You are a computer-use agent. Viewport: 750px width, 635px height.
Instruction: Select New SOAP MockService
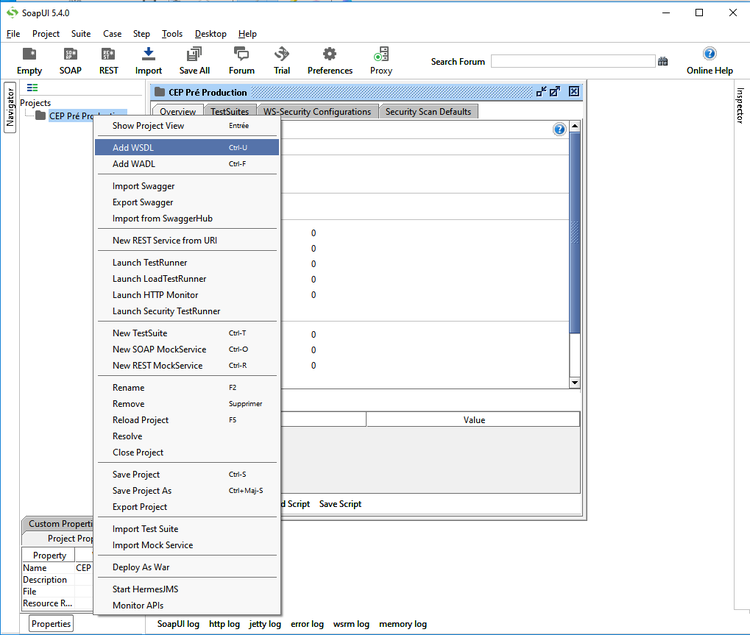coord(187,350)
